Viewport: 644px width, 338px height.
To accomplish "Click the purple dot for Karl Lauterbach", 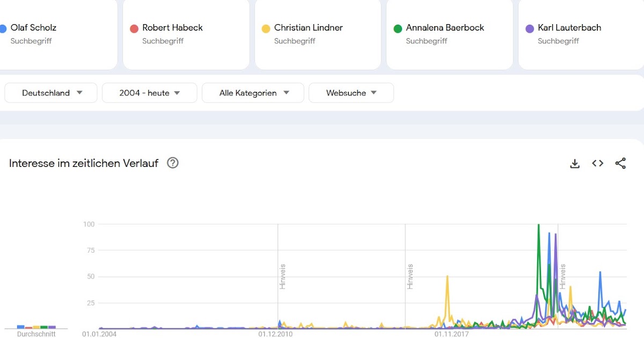I will (530, 28).
